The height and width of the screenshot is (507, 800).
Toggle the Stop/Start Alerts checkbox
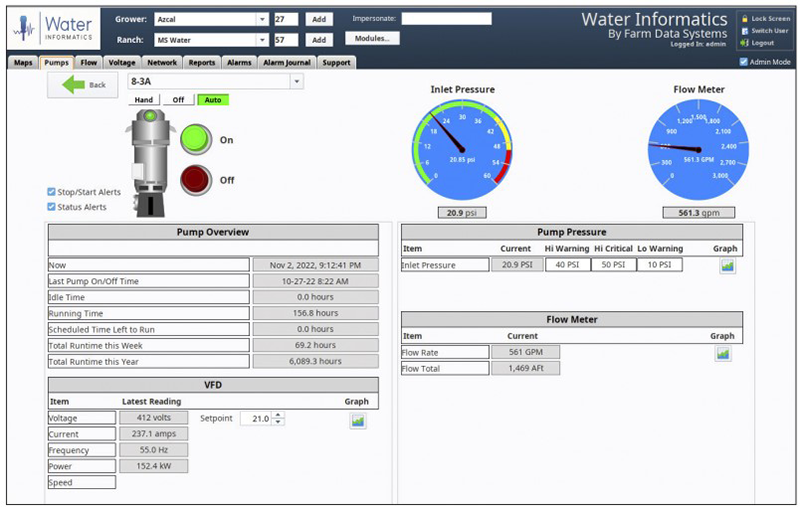(52, 192)
